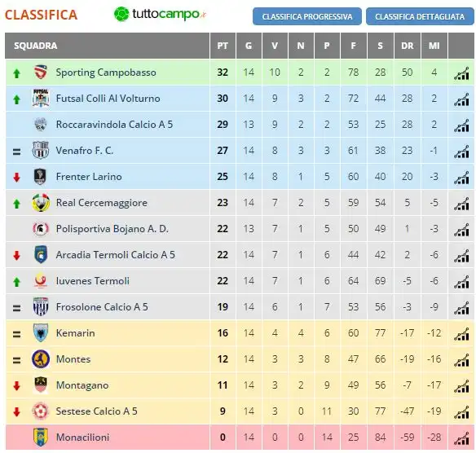
Task: Open stats chart icon for Monacilioni row
Action: (x=461, y=438)
